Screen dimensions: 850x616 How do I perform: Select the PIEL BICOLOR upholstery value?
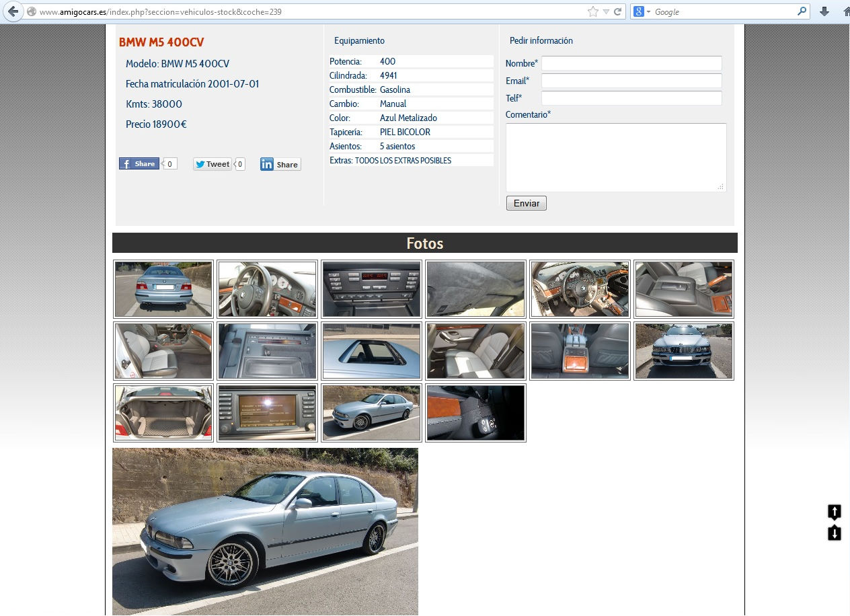pos(405,132)
